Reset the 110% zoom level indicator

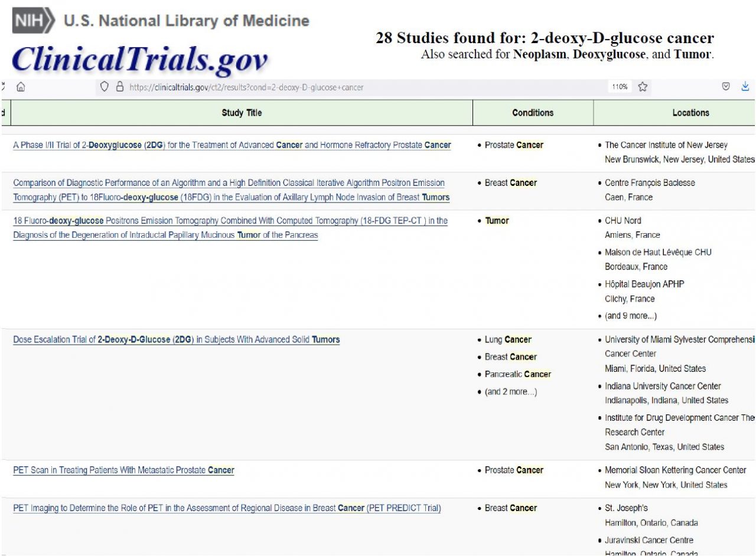click(620, 87)
